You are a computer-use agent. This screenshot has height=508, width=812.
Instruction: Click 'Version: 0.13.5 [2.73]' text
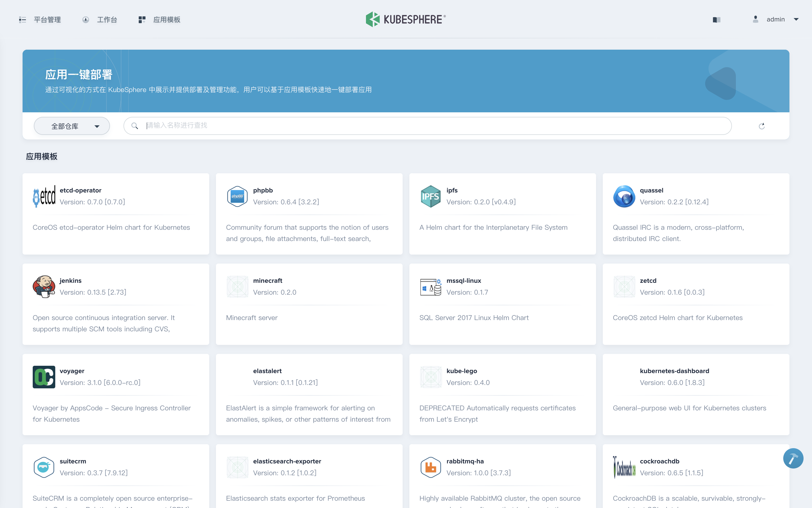coord(93,292)
